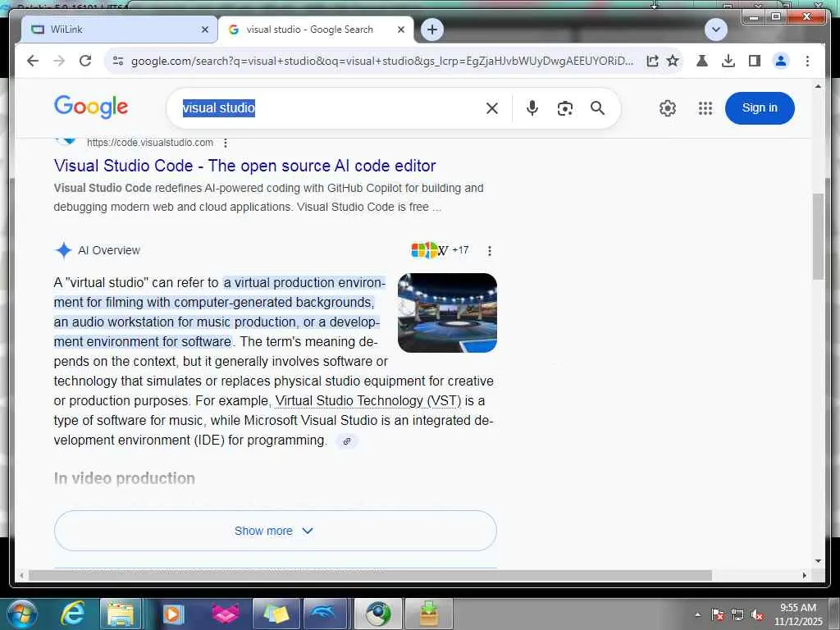Open the Dolphin emulator taskbar icon
840x630 pixels.
coord(325,614)
